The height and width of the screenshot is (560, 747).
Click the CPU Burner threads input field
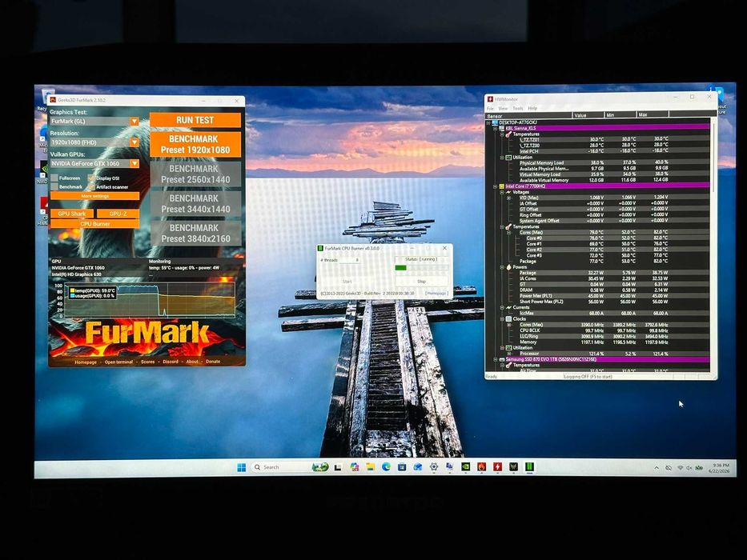(x=349, y=260)
